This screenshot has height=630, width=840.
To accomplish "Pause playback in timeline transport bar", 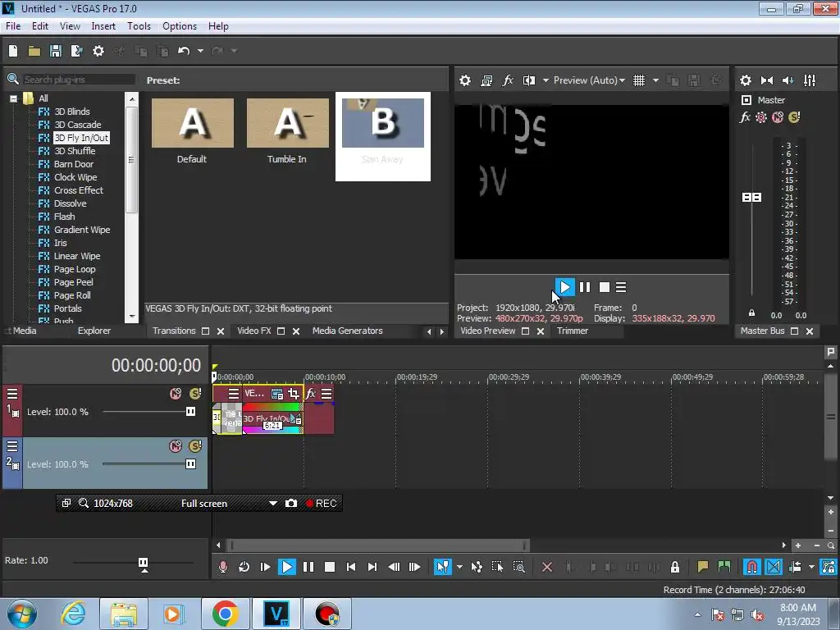I will [x=308, y=567].
